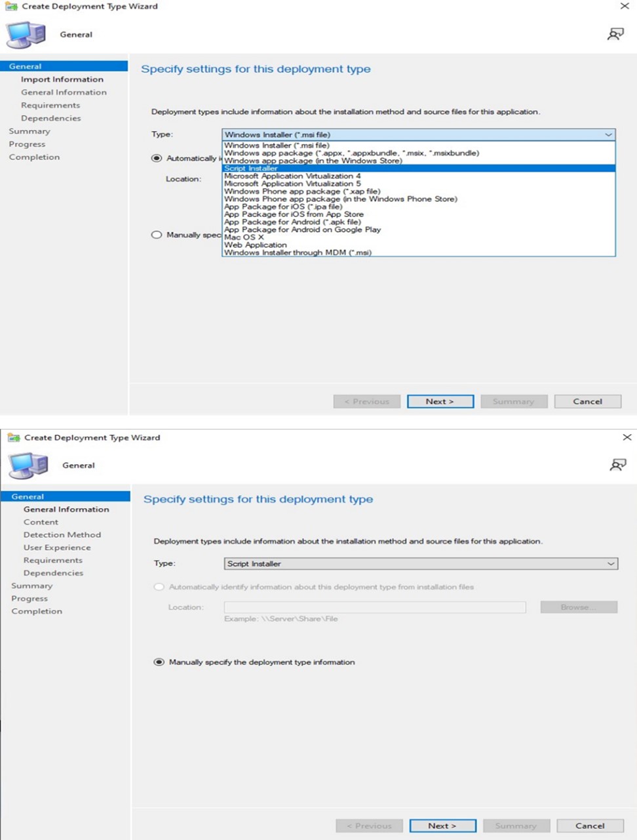Open the User Experience step
Viewport: 637px width, 840px height.
click(57, 547)
